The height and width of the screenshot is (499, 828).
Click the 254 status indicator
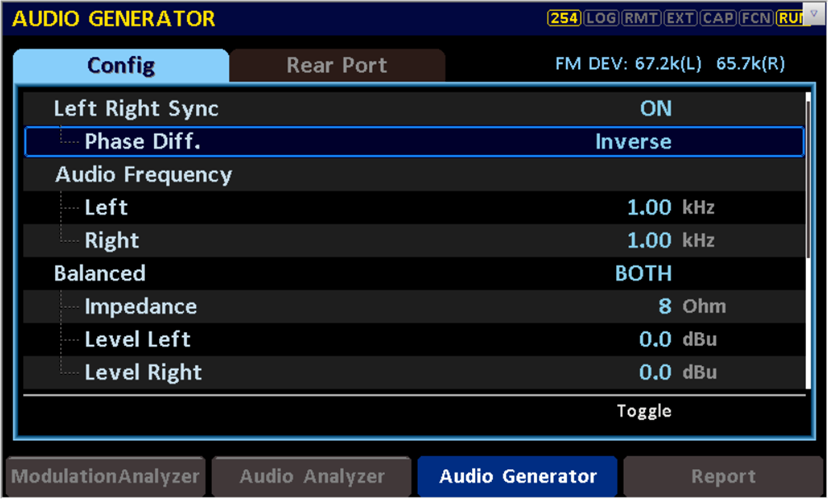click(564, 18)
